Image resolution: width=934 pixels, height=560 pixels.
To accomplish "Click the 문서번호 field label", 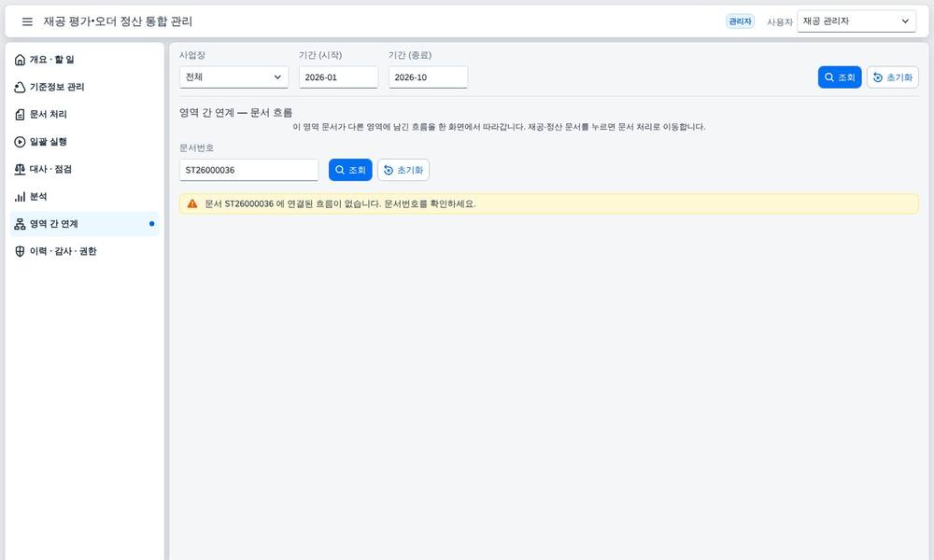I will (196, 147).
